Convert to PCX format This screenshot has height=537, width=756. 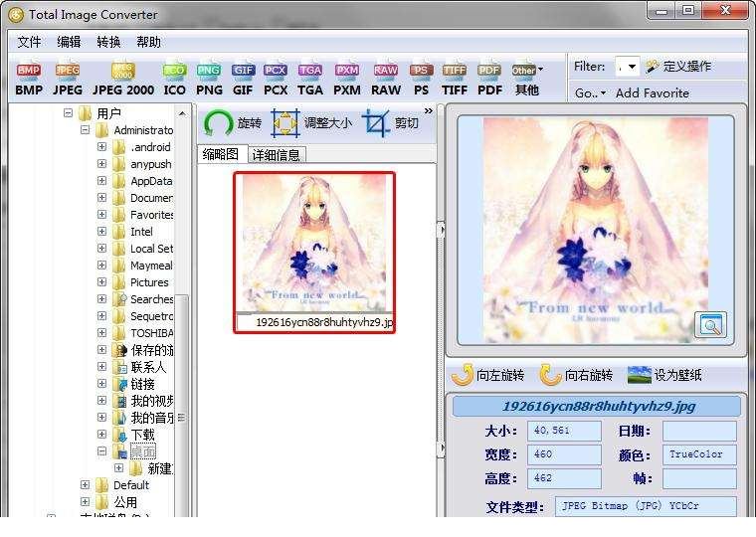(x=276, y=79)
